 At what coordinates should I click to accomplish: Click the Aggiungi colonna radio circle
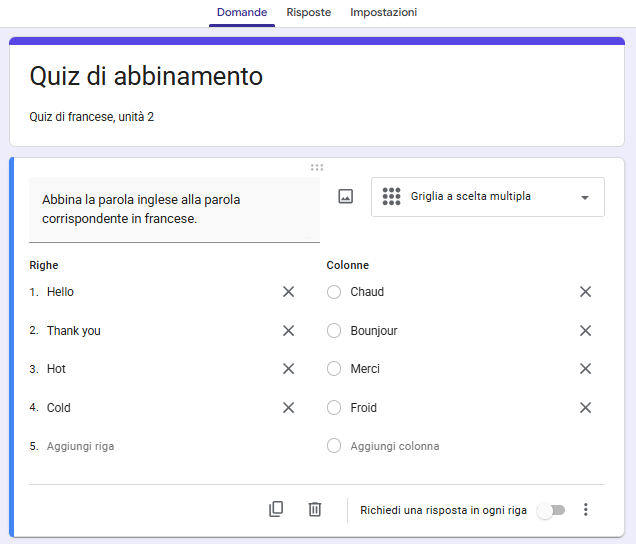[x=334, y=446]
